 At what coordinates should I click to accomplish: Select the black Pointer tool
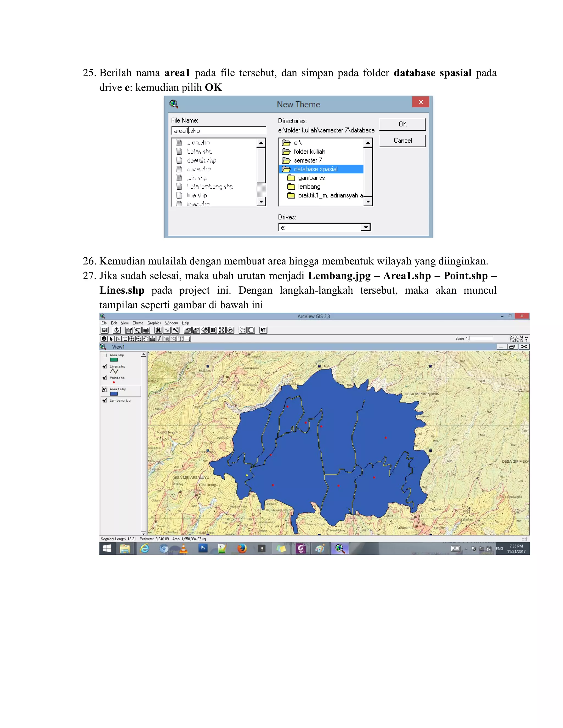[x=111, y=339]
